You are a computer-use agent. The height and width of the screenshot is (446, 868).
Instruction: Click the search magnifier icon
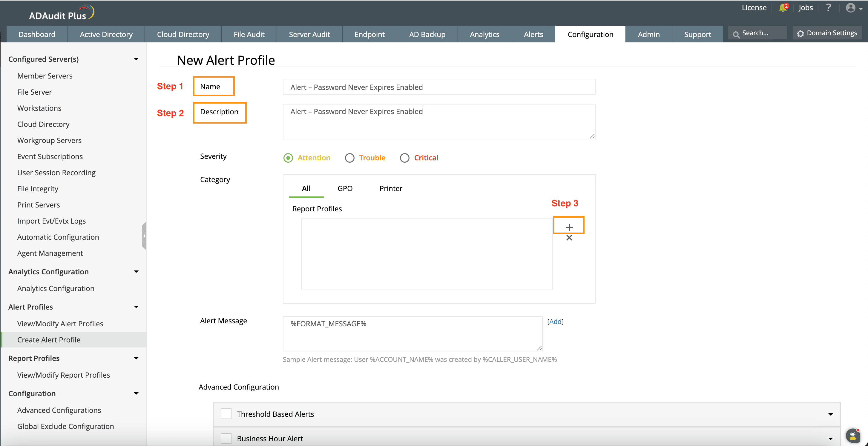(x=736, y=34)
